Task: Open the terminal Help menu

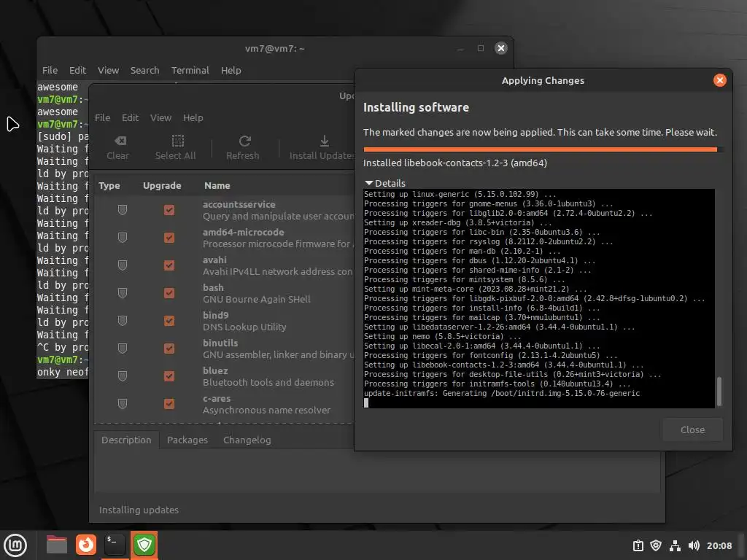Action: point(231,71)
